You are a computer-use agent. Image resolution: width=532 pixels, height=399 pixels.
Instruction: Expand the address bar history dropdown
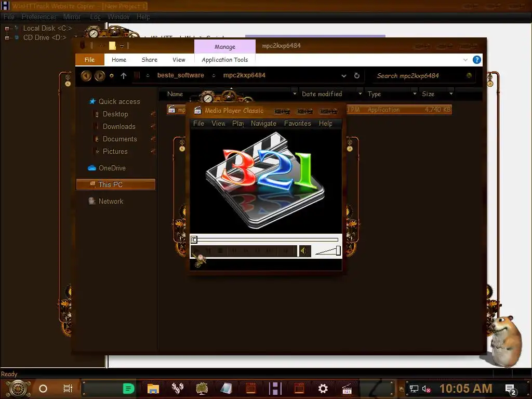point(344,76)
